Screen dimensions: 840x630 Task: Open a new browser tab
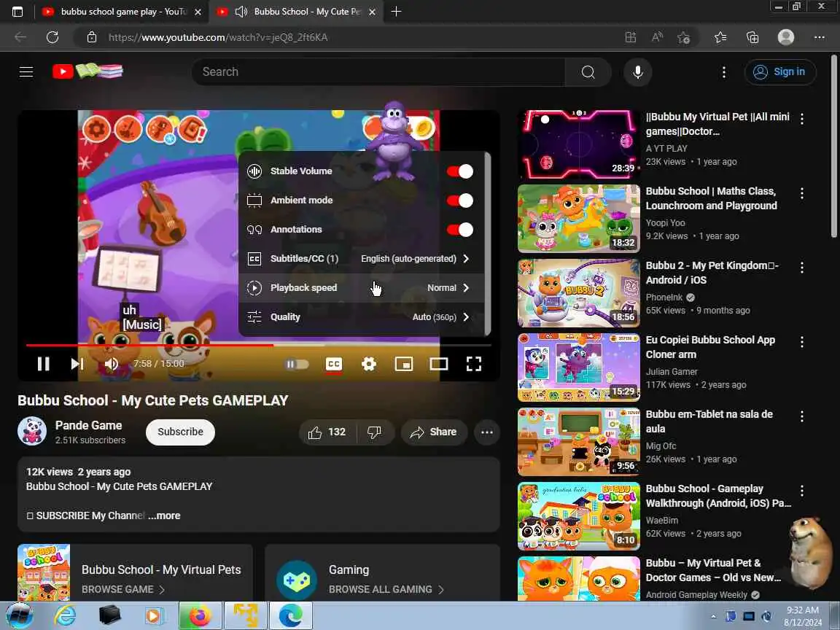[396, 11]
